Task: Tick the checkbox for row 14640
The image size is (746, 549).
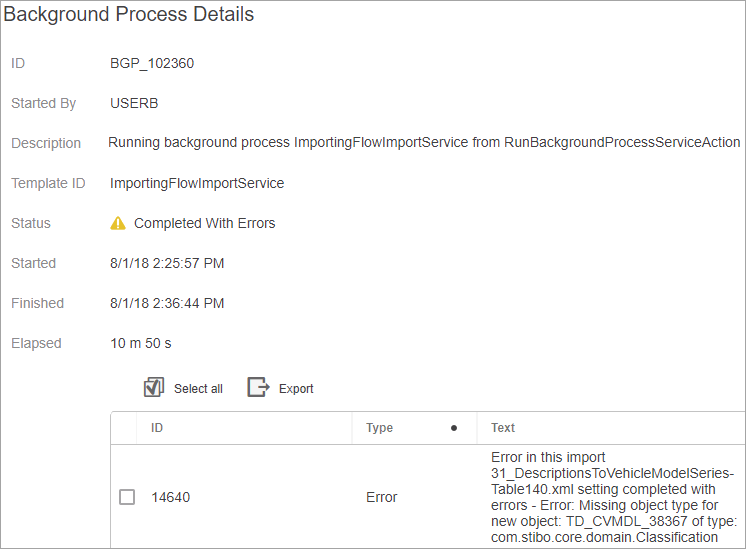Action: (127, 497)
